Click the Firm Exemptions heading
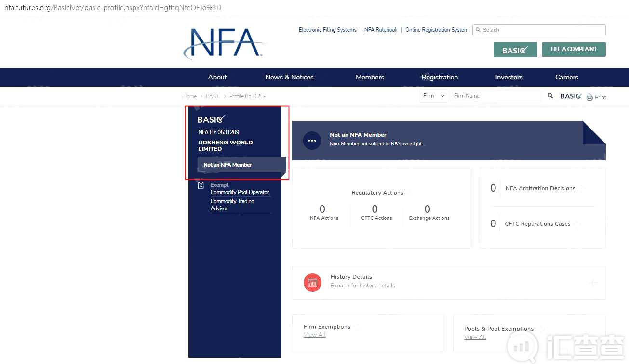Image resolution: width=629 pixels, height=364 pixels. pos(327,327)
